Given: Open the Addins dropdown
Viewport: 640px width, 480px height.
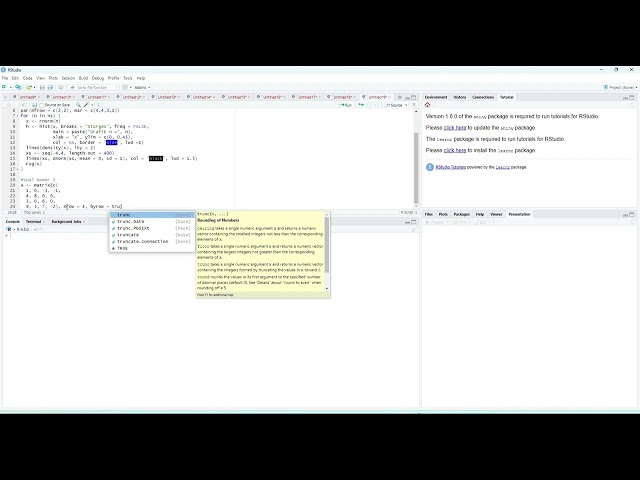Looking at the screenshot, I should [142, 87].
